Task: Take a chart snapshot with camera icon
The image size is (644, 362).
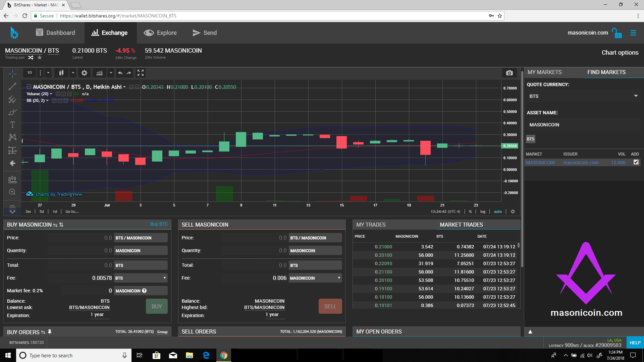Action: (x=509, y=73)
